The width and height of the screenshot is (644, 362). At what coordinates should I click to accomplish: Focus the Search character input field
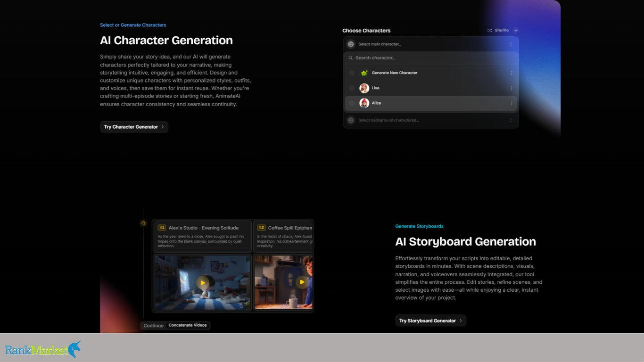tap(431, 58)
